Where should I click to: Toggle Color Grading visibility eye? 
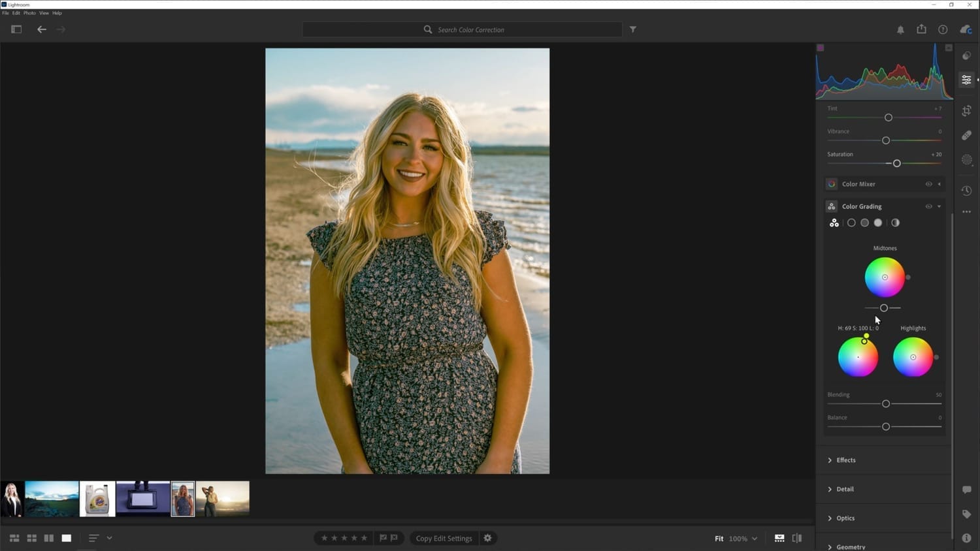click(928, 206)
